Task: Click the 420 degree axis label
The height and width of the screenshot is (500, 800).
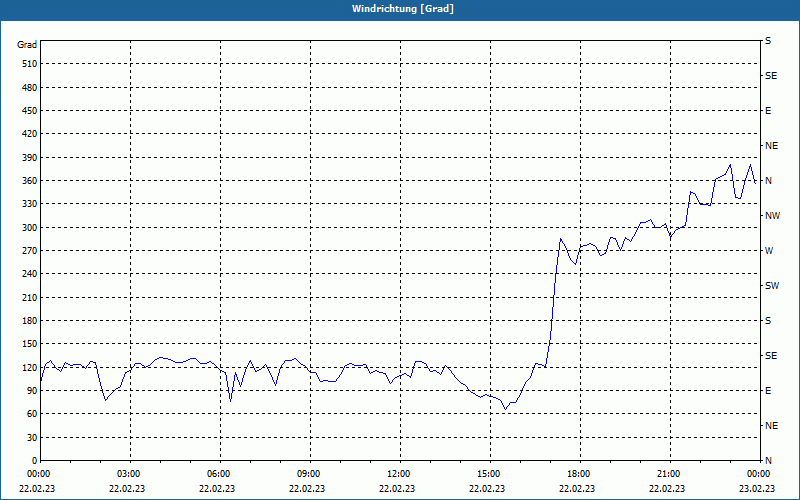Action: click(30, 134)
